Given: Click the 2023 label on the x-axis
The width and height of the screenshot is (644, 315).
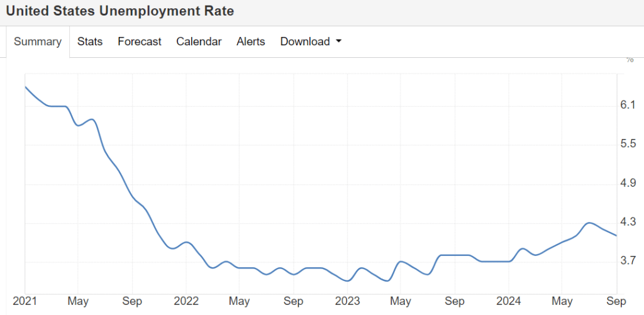Looking at the screenshot, I should (x=347, y=302).
